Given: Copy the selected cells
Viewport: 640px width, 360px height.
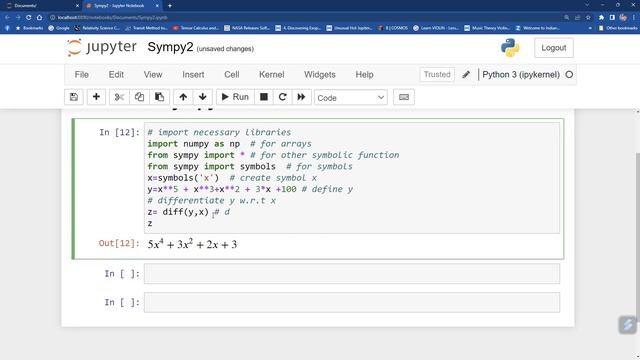Looking at the screenshot, I should (x=139, y=97).
